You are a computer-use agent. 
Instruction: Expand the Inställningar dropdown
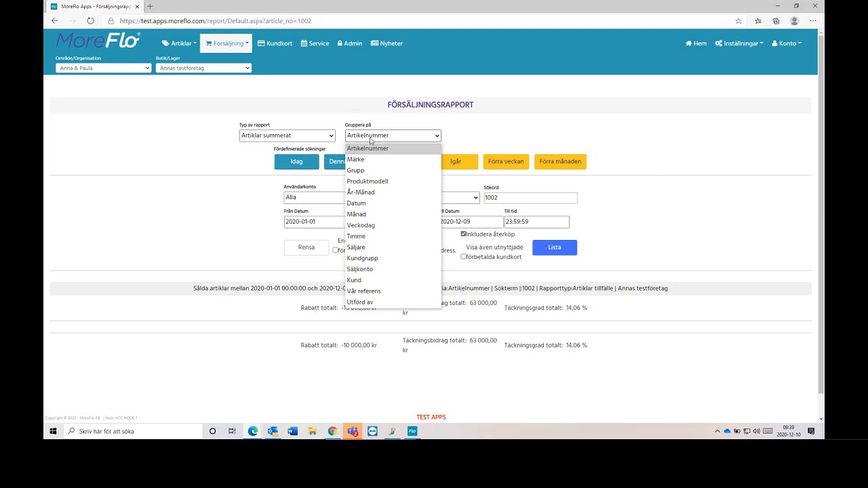click(x=739, y=43)
